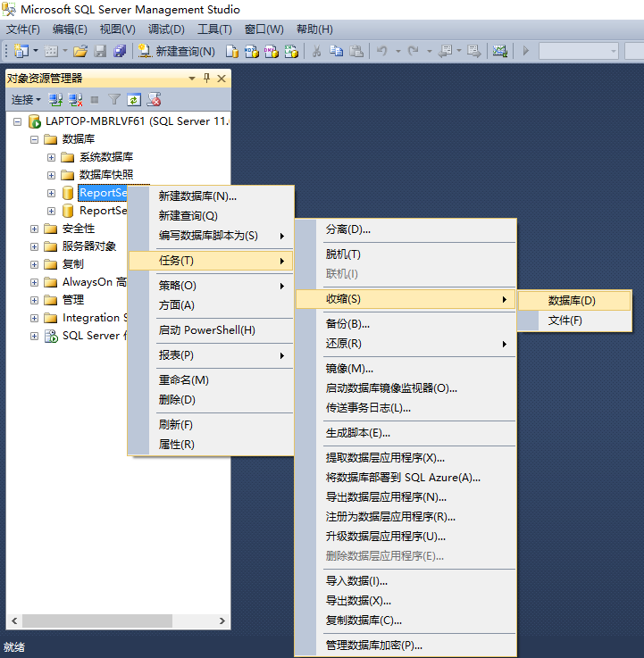
Task: Expand the 系统数据库 folder
Action: tap(51, 157)
